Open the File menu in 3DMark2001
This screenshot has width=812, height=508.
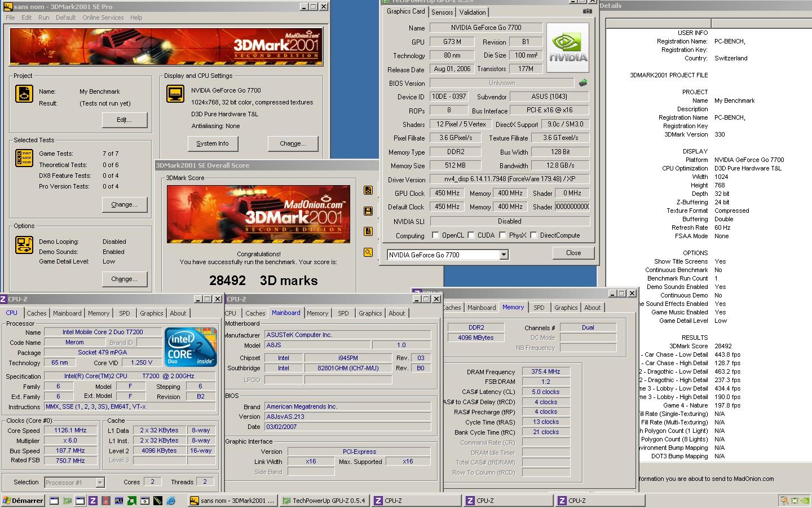tap(10, 17)
